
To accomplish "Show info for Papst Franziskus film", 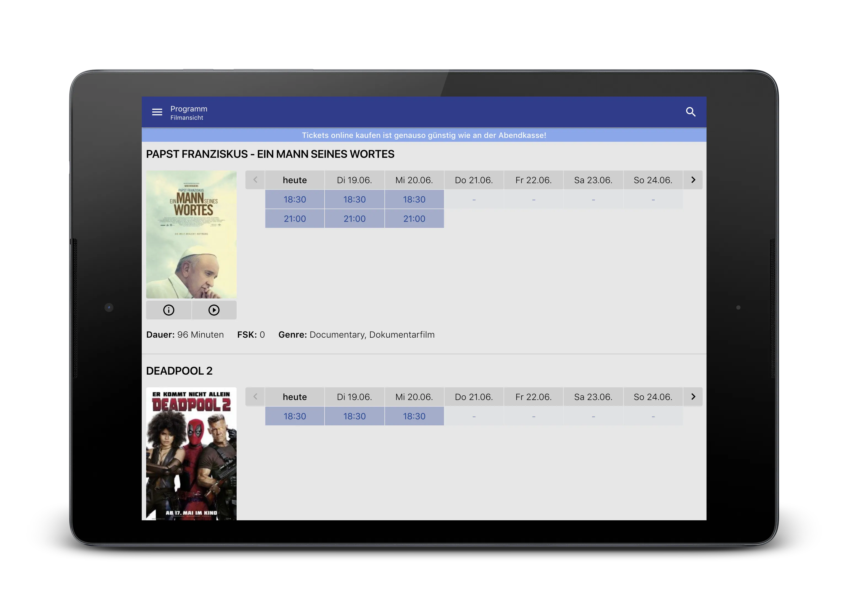I will click(168, 310).
